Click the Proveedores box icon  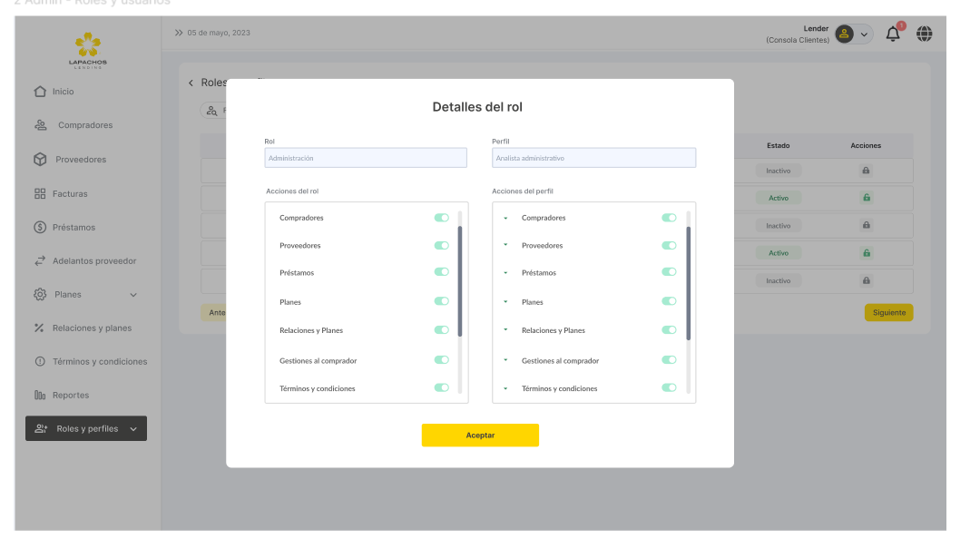40,160
